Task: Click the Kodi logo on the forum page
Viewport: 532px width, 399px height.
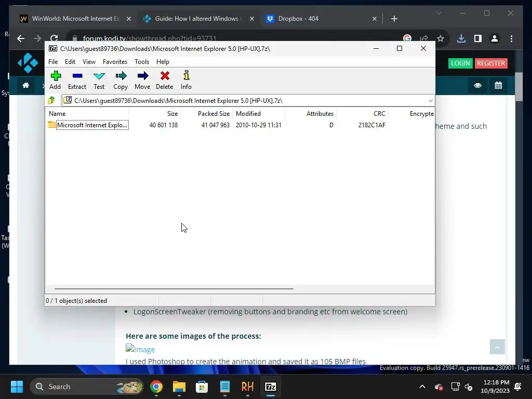Action: click(x=28, y=63)
